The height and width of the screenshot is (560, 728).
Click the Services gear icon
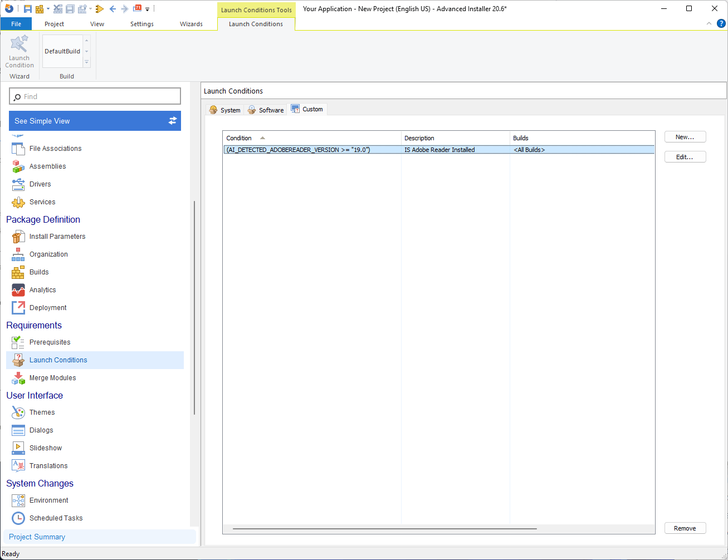(x=18, y=202)
